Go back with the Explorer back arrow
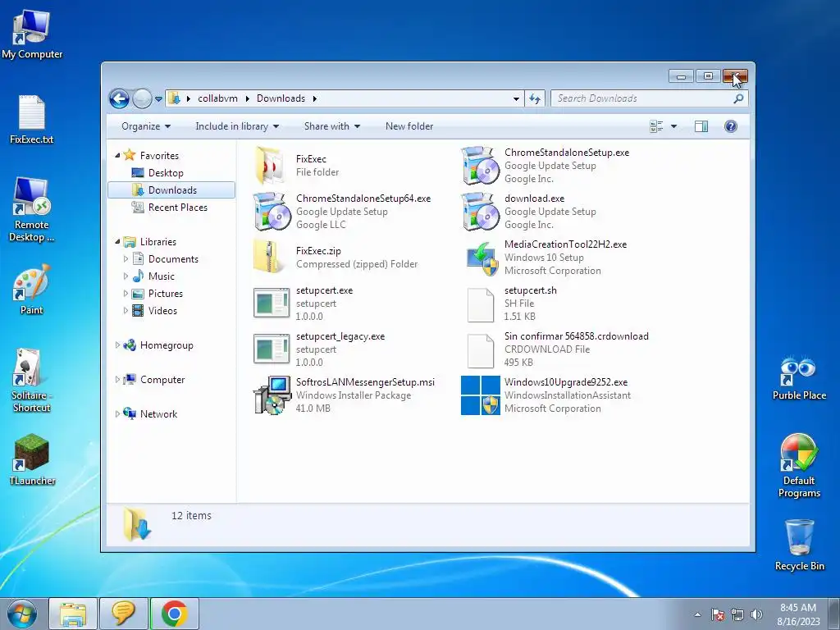The image size is (840, 630). coord(119,98)
